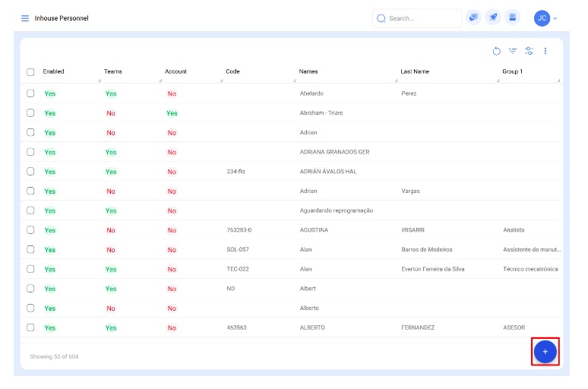Click the card icon beside the rocket
Image resolution: width=588 pixels, height=389 pixels.
(x=513, y=17)
